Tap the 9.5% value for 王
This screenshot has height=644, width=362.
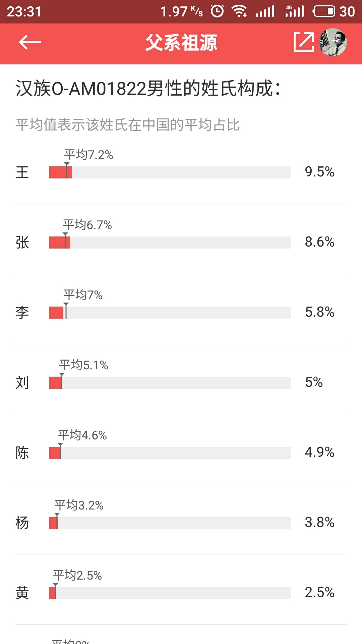[319, 172]
